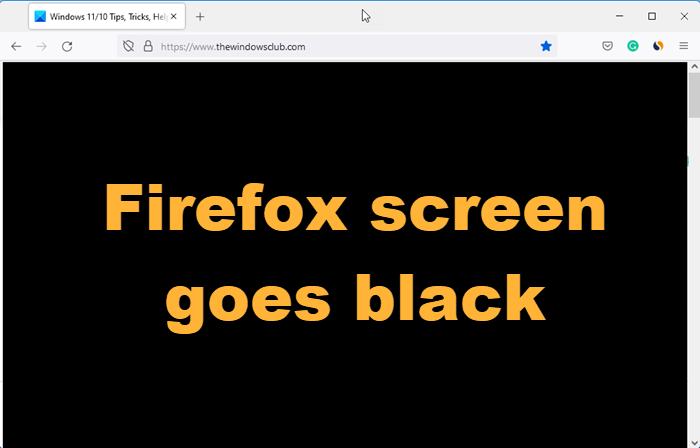Show site security padlock info

148,46
